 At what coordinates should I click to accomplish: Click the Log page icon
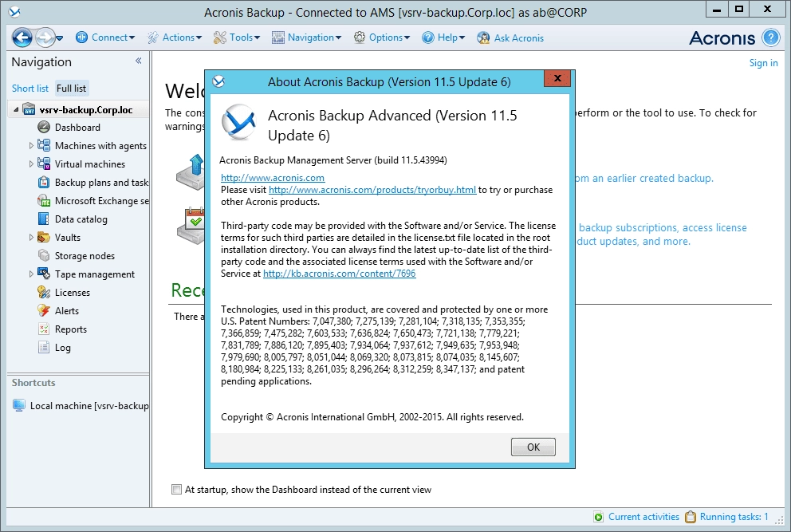[x=44, y=347]
